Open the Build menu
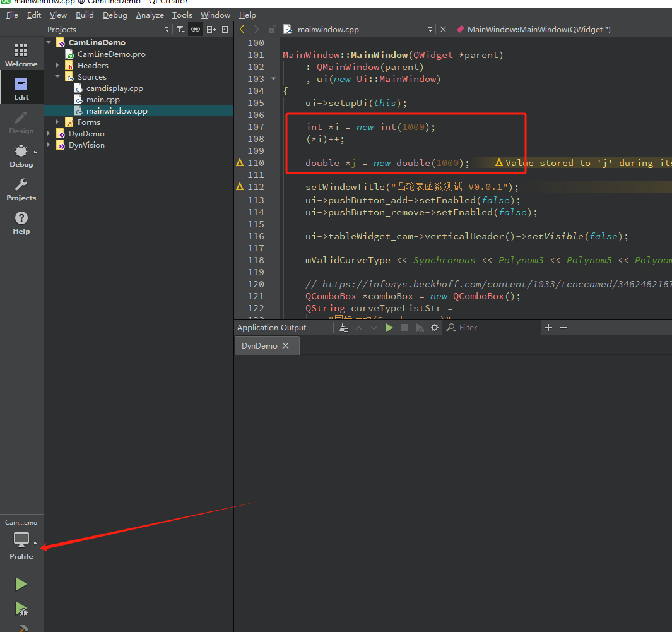This screenshot has height=632, width=672. pos(85,15)
